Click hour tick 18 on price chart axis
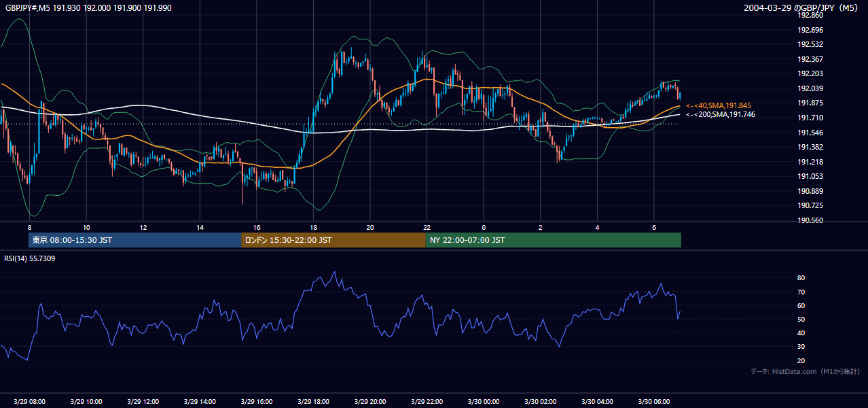The height and width of the screenshot is (408, 868). pyautogui.click(x=313, y=227)
